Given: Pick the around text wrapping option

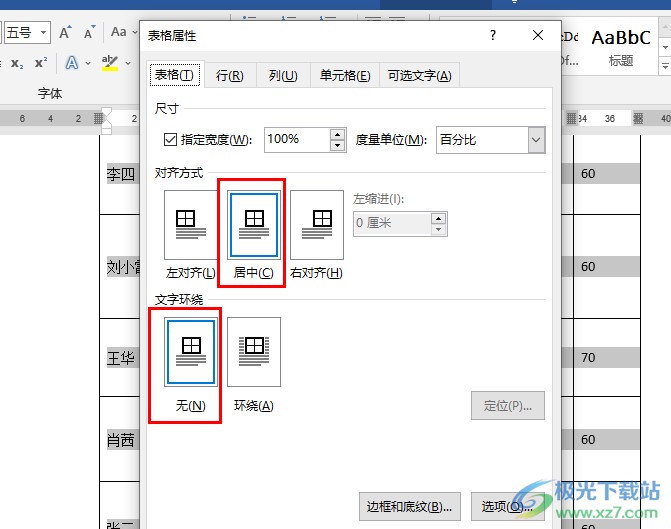Looking at the screenshot, I should point(254,352).
